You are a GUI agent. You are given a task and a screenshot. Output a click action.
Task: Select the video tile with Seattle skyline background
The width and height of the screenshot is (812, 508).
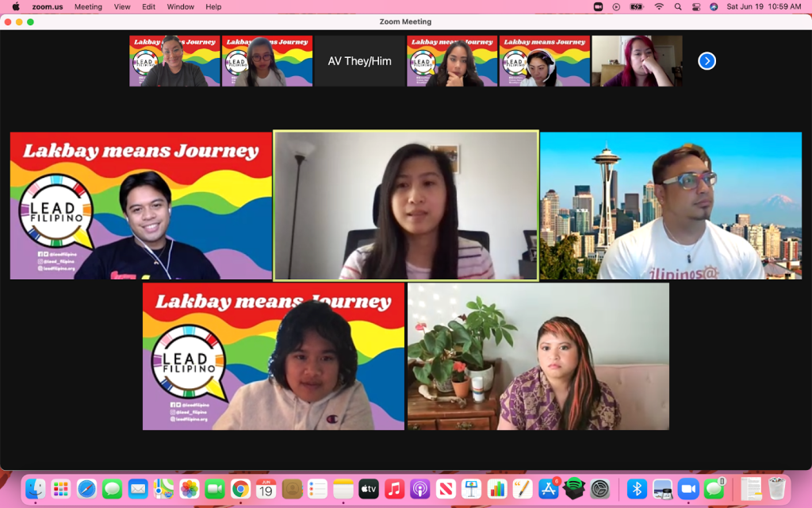point(671,206)
